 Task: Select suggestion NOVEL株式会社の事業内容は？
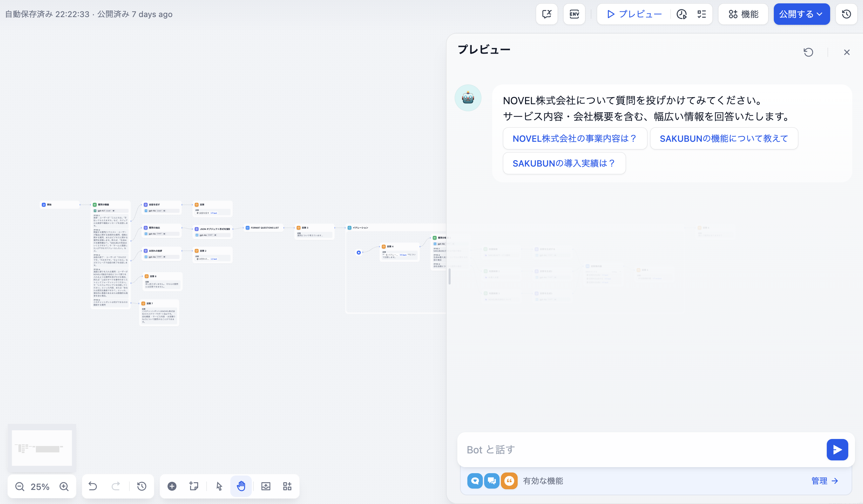[575, 138]
